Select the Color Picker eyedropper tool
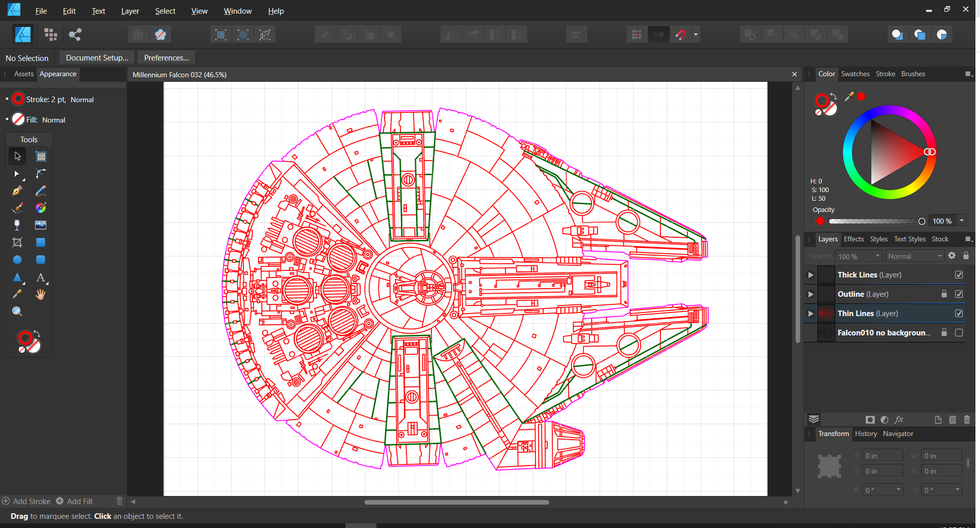The width and height of the screenshot is (980, 528). 17,294
